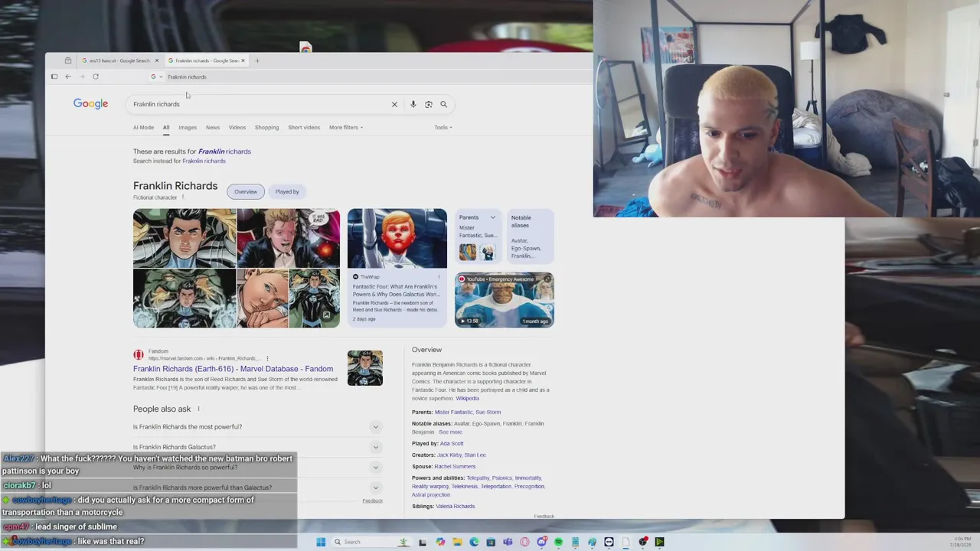Clear the Google search box with the X
The height and width of the screenshot is (551, 980).
point(394,104)
